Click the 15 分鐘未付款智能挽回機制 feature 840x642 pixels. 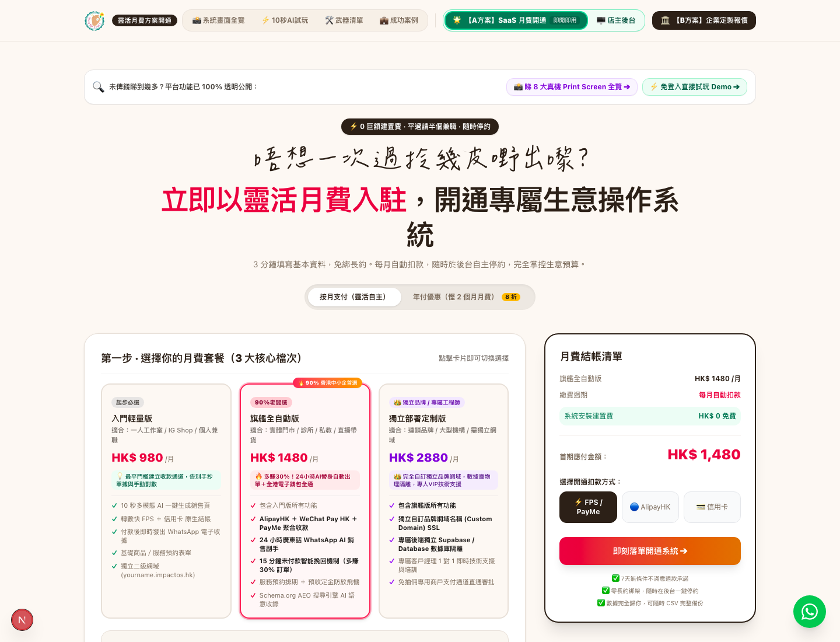pos(305,566)
